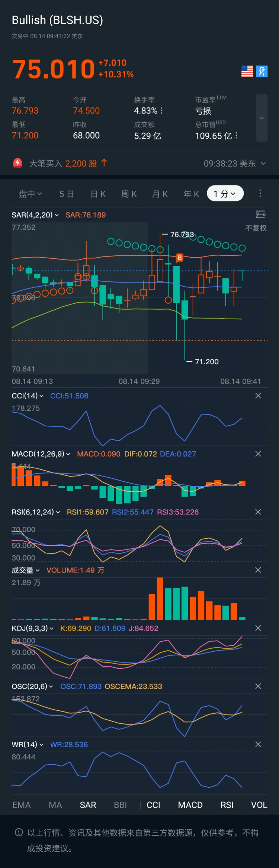
Task: Close the RSI indicator panel
Action: coord(258,512)
